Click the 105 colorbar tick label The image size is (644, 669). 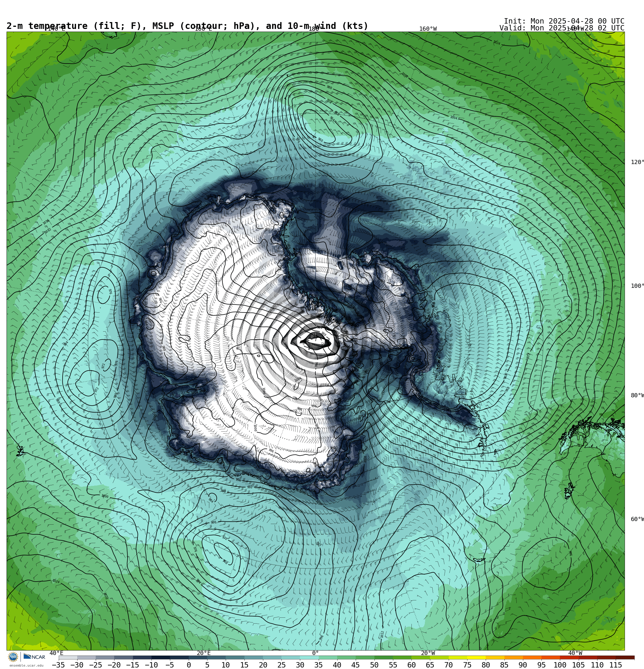pos(579,665)
